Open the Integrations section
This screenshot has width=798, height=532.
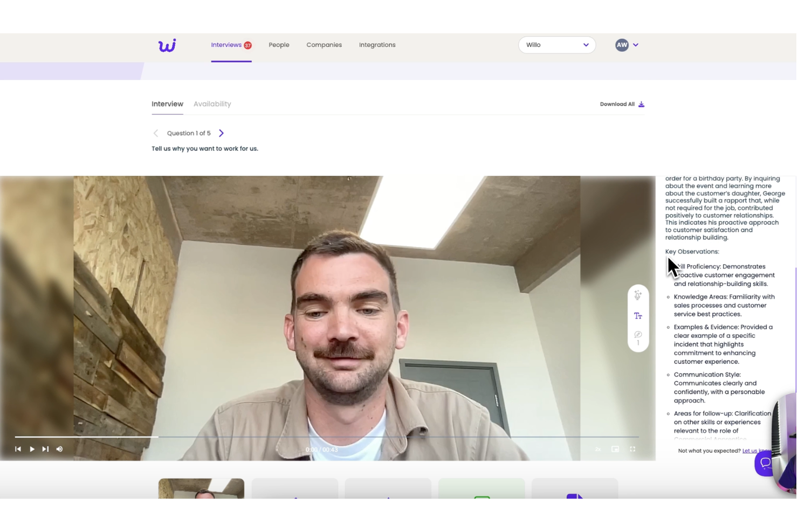pos(377,45)
